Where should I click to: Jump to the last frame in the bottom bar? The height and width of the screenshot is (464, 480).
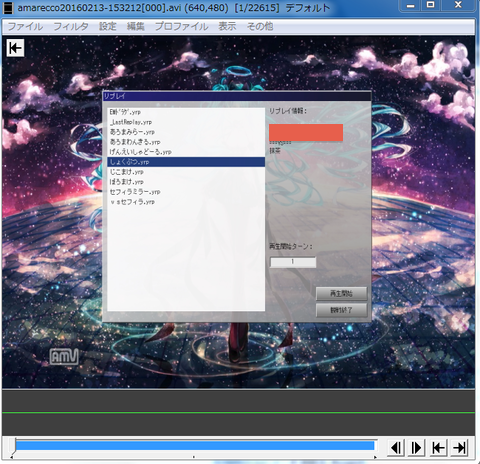459,448
